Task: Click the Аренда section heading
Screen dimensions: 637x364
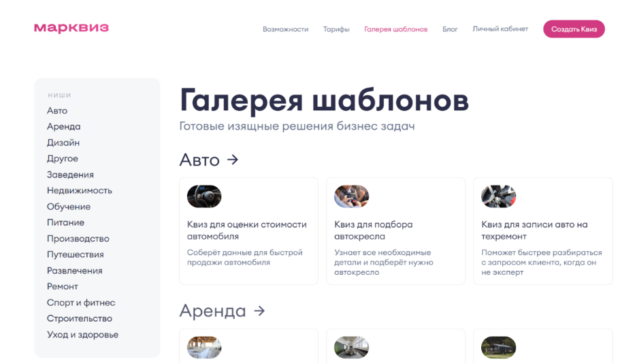Action: pyautogui.click(x=213, y=311)
